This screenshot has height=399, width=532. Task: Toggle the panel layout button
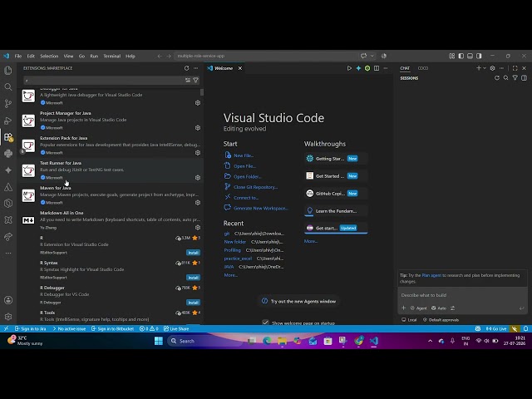point(470,56)
